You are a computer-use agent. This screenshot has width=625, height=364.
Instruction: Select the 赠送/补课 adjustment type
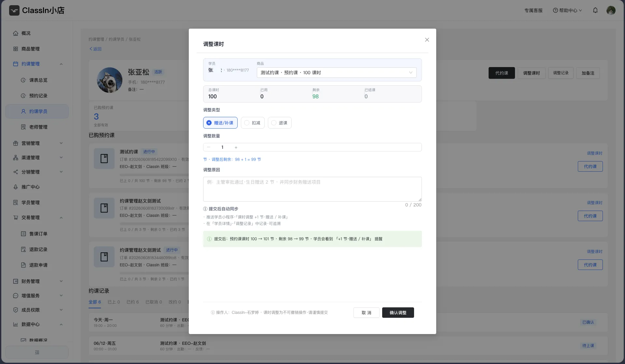click(220, 123)
